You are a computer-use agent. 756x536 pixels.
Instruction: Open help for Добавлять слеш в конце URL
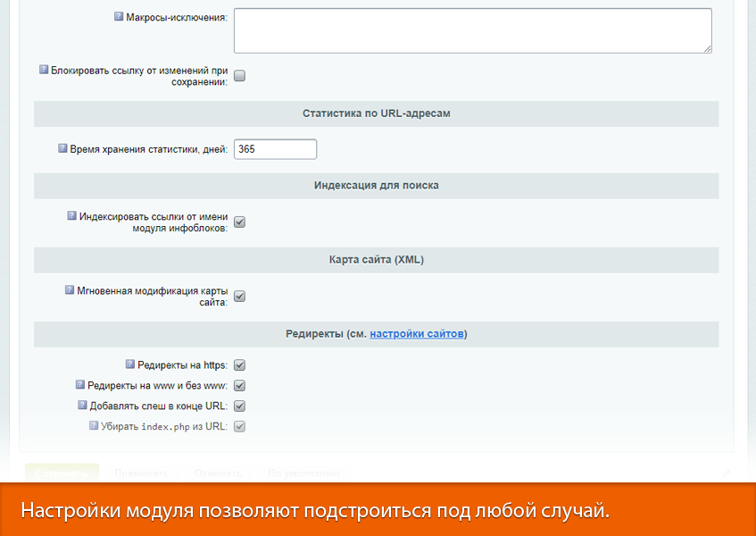pyautogui.click(x=83, y=406)
